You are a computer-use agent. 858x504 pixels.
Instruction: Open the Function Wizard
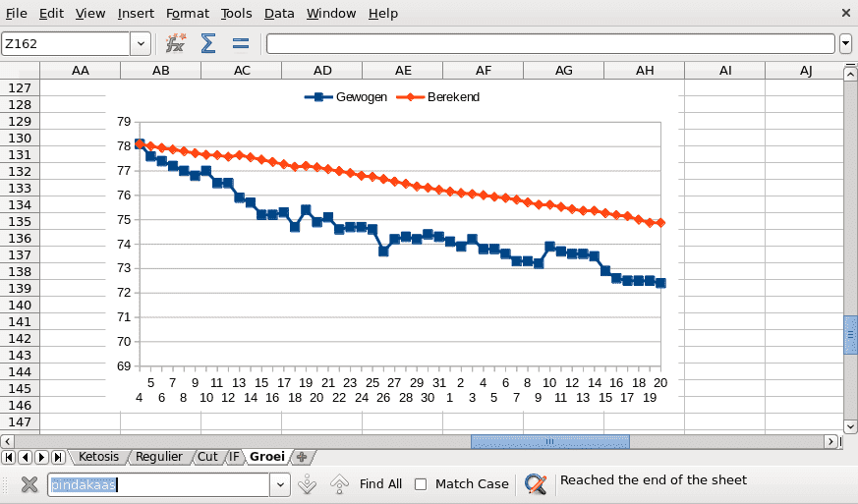pos(176,43)
